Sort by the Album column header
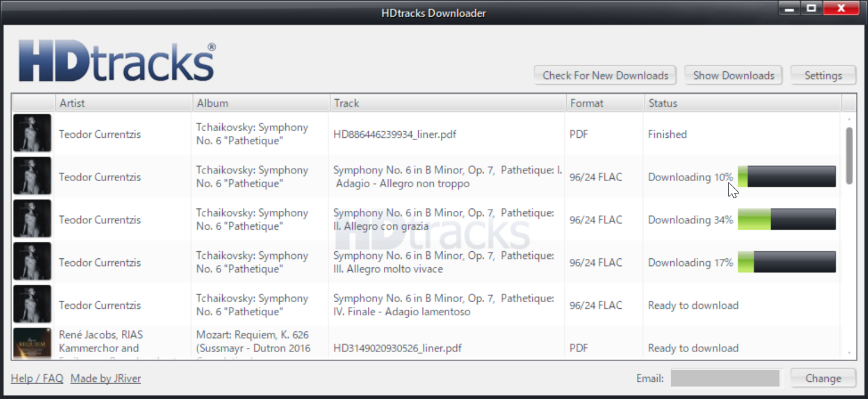This screenshot has width=868, height=399. pos(261,103)
